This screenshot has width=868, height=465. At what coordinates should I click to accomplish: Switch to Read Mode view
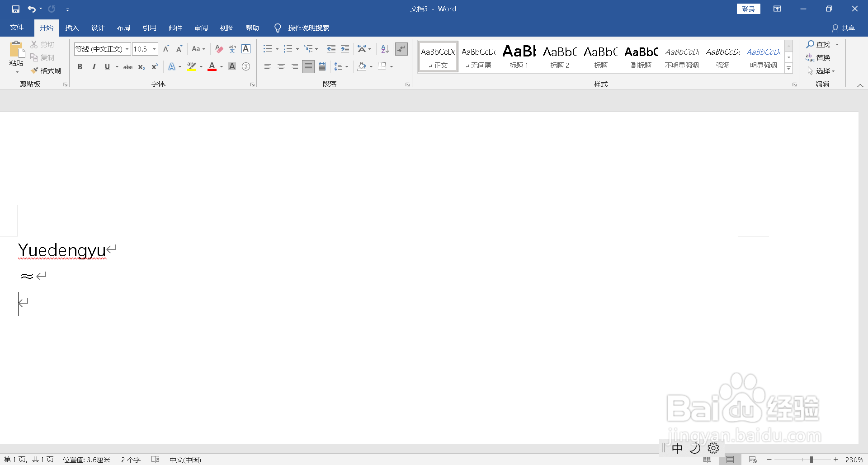(x=708, y=460)
